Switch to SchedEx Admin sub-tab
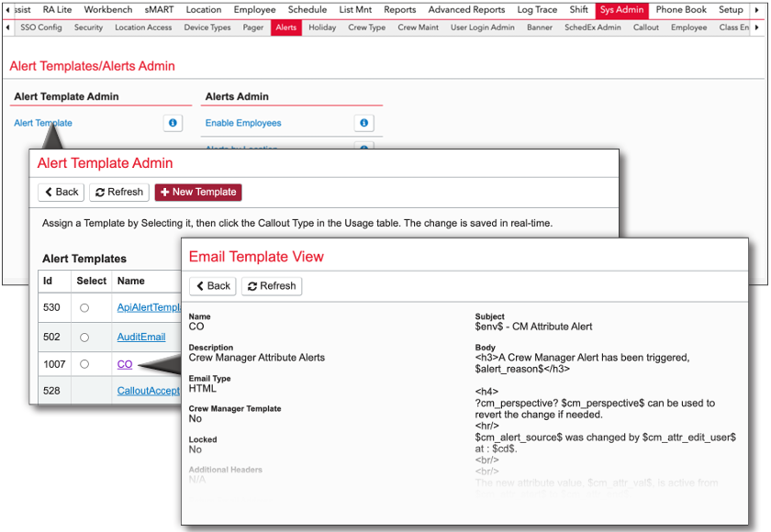This screenshot has height=532, width=771. 593,28
